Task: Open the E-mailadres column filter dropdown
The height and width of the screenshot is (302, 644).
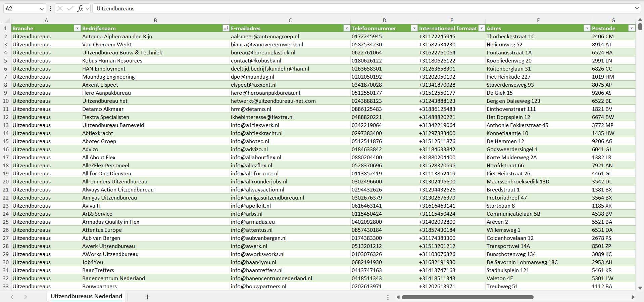Action: 347,28
